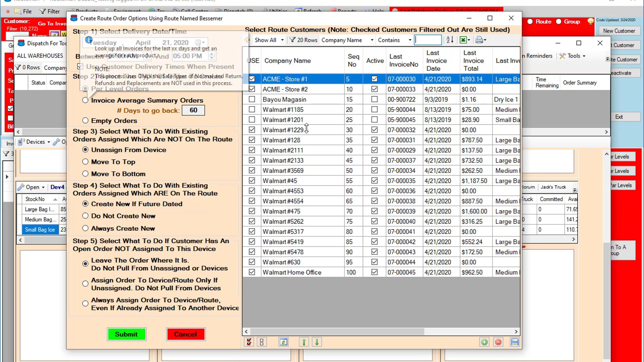The height and width of the screenshot is (362, 644).
Task: Click the lightbulb icon near Group
Action: coord(590,21)
